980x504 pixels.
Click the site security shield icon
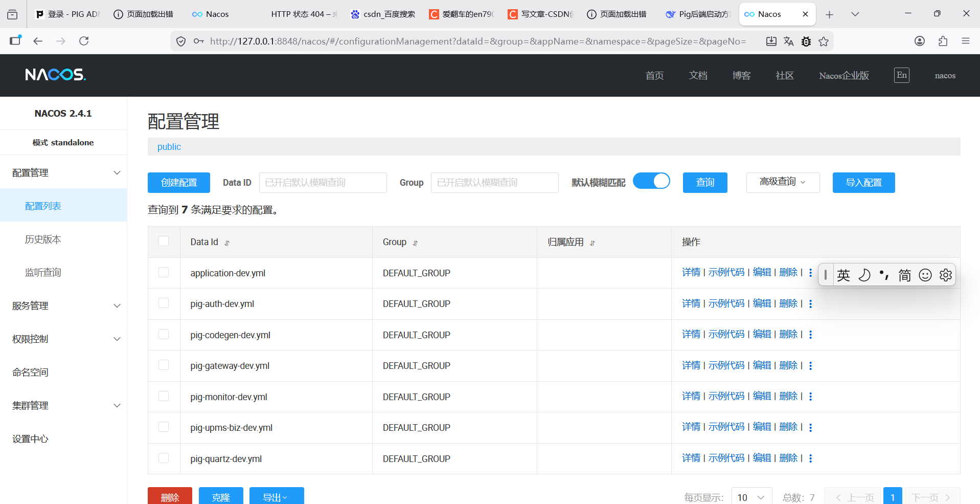(x=181, y=41)
